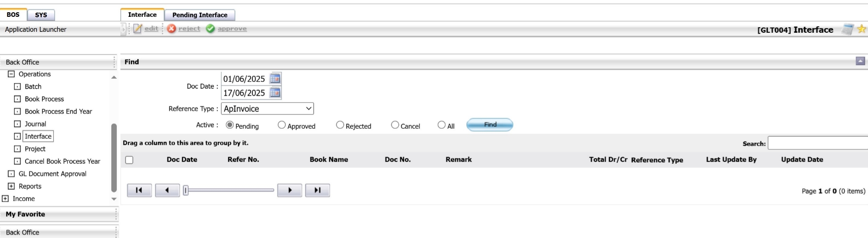Collapse the Operations tree node
Image resolution: width=868 pixels, height=238 pixels.
11,74
